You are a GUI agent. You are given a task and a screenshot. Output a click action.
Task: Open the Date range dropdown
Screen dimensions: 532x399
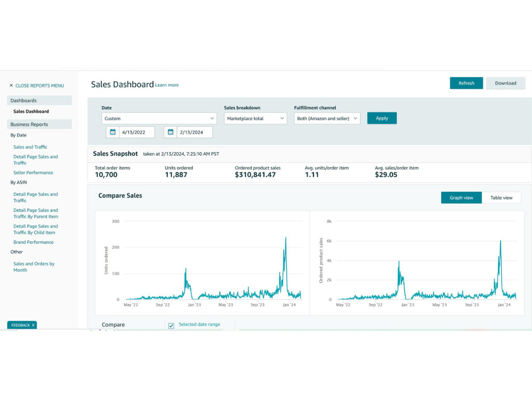pos(159,119)
